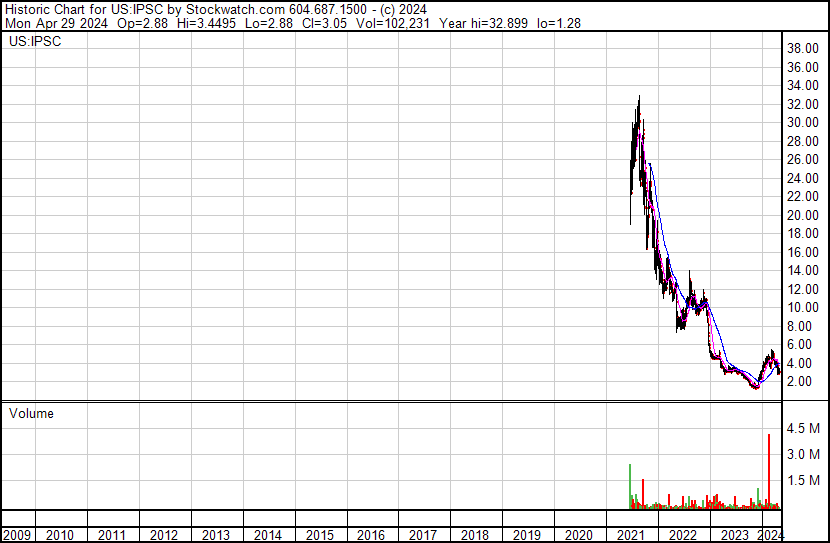Click the 38.00 price axis label

click(804, 48)
